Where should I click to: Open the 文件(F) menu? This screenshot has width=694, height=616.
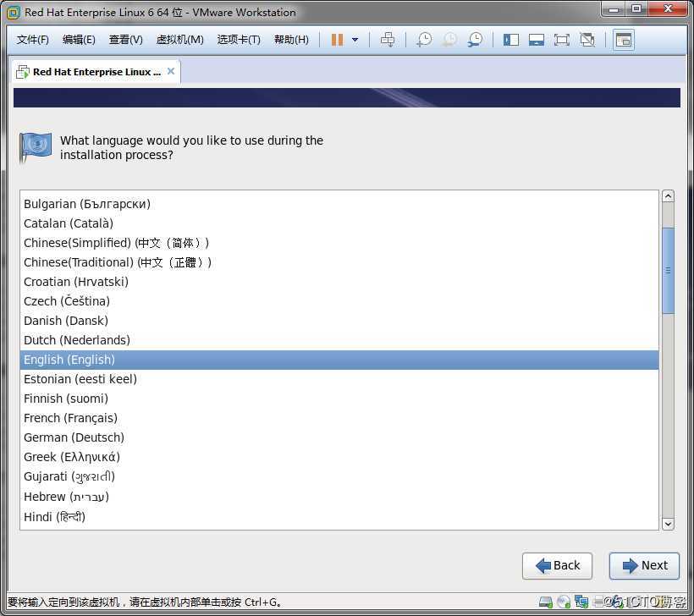click(33, 40)
